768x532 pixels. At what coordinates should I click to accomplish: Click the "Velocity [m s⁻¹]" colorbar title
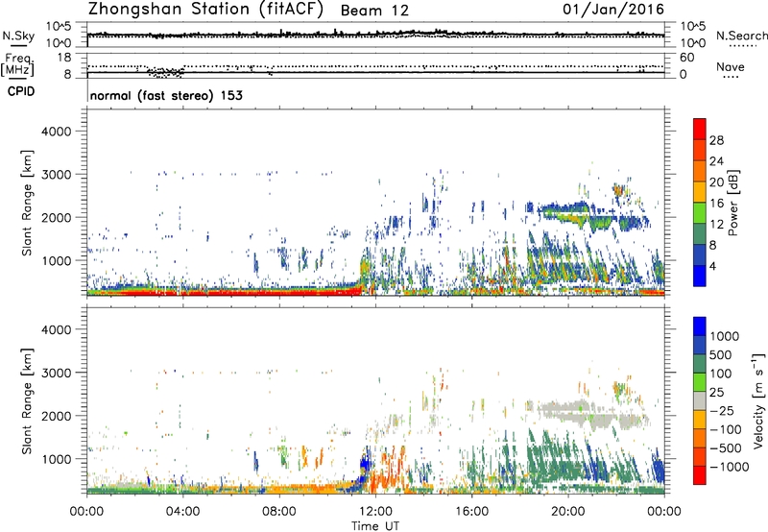(x=758, y=400)
